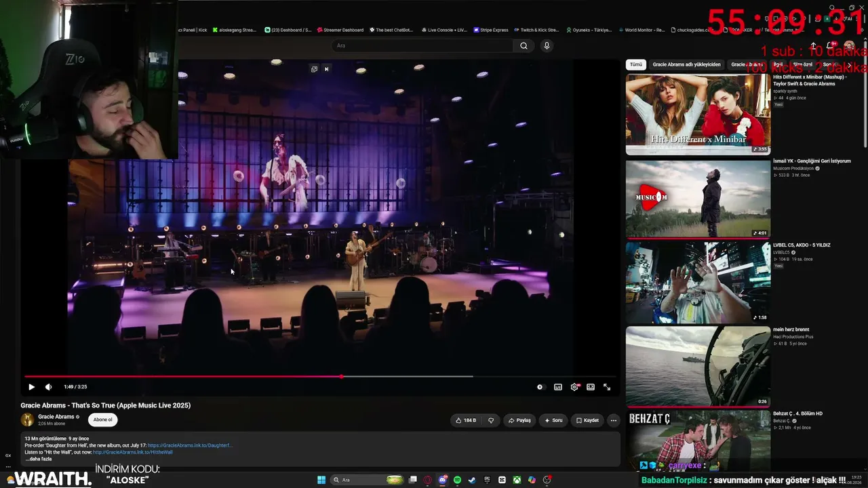Open the Hits Different x Minibar title

coord(810,80)
